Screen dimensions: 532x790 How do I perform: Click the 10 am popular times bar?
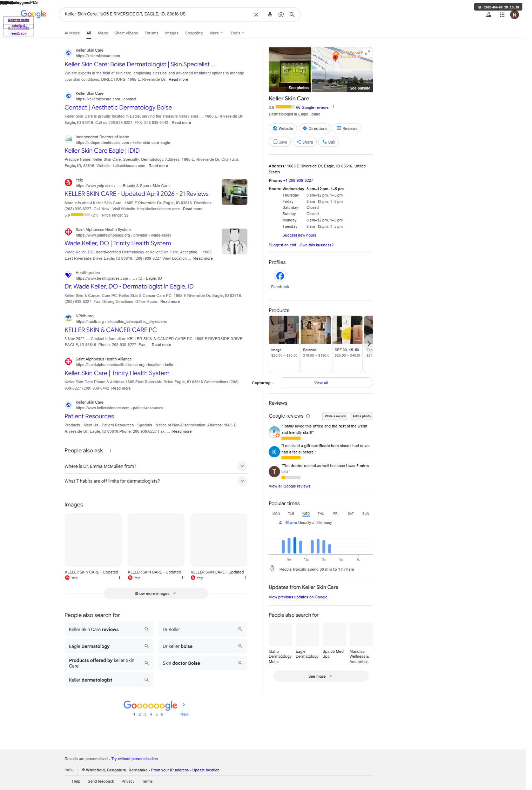click(x=295, y=545)
